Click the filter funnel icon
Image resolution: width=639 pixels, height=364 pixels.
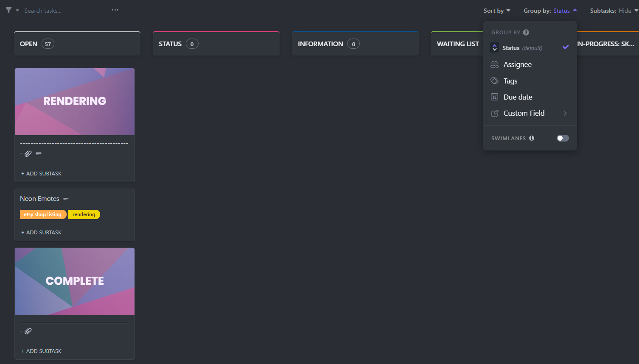coord(8,10)
